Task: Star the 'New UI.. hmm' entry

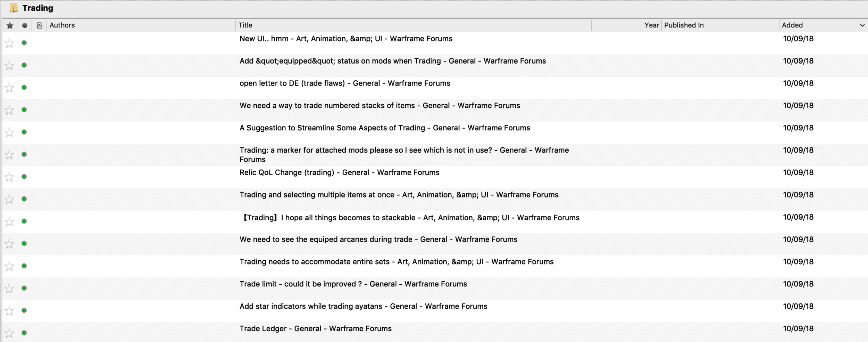Action: point(9,43)
